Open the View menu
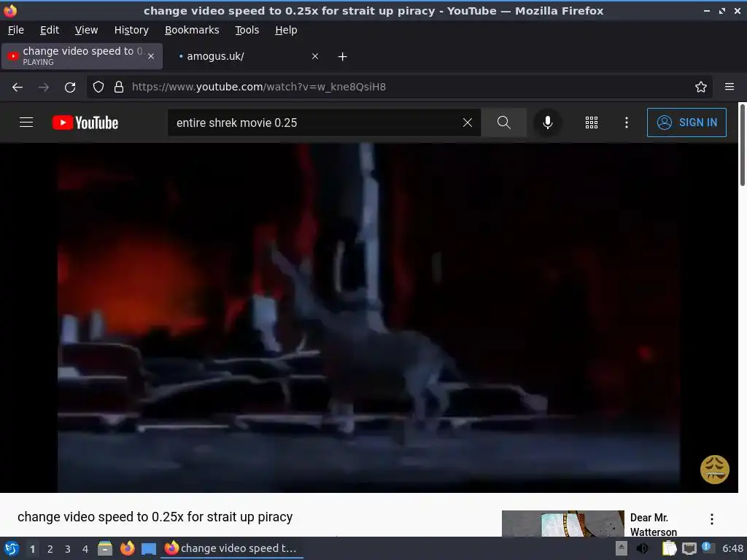Screen dimensions: 747x560 86,30
